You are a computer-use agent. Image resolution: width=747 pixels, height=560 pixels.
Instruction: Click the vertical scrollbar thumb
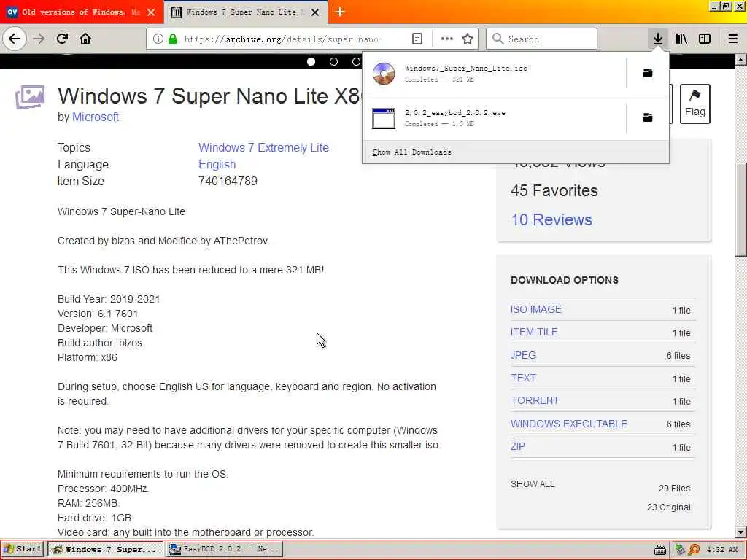click(741, 209)
